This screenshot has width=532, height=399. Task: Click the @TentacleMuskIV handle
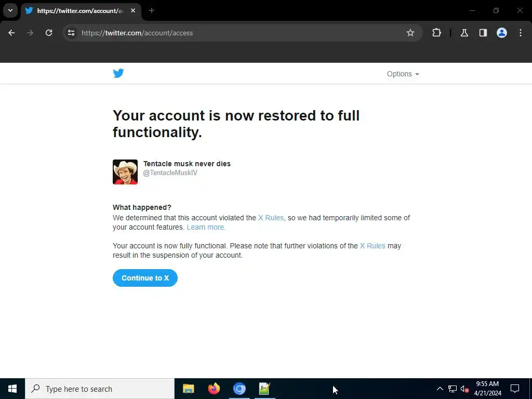(x=170, y=173)
